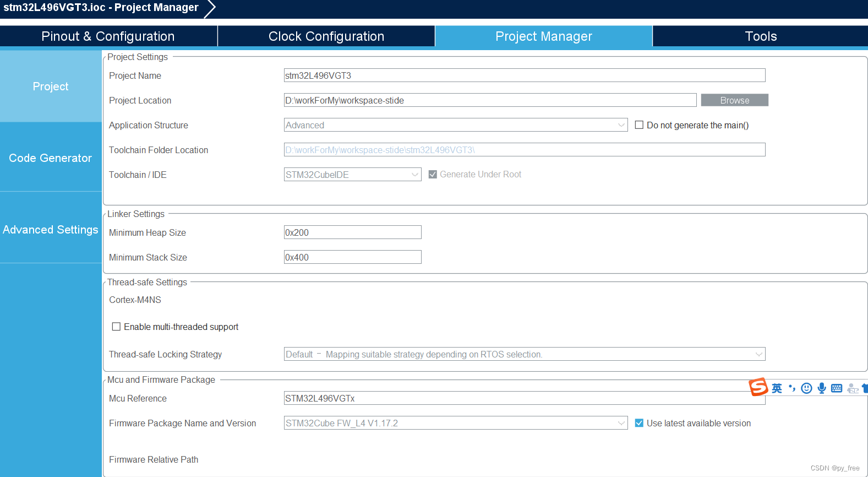The image size is (868, 477).
Task: Select the Project Manager tab
Action: [544, 36]
